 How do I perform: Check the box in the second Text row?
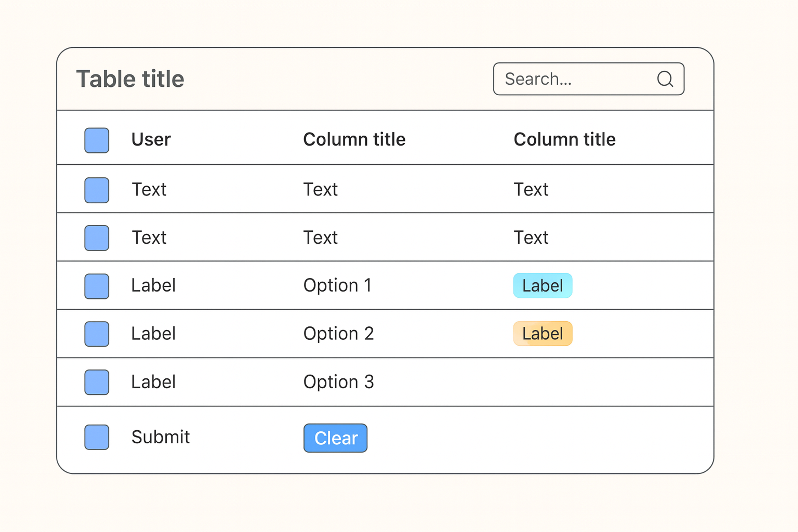pos(97,238)
